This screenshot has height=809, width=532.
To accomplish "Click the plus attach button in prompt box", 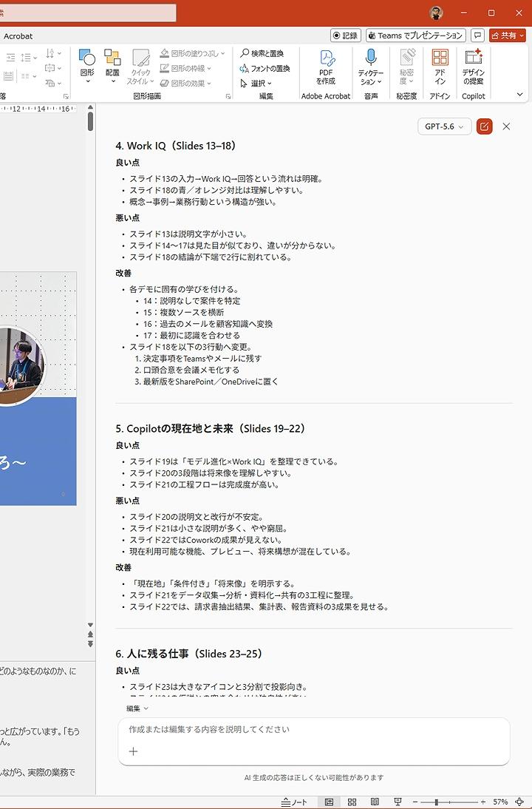I will (x=133, y=751).
